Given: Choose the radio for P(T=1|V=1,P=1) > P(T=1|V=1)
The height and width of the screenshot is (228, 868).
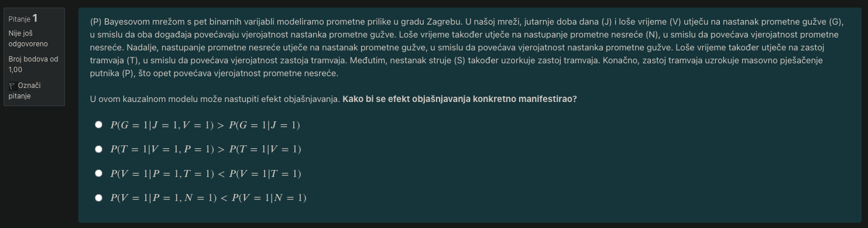Looking at the screenshot, I should tap(99, 149).
